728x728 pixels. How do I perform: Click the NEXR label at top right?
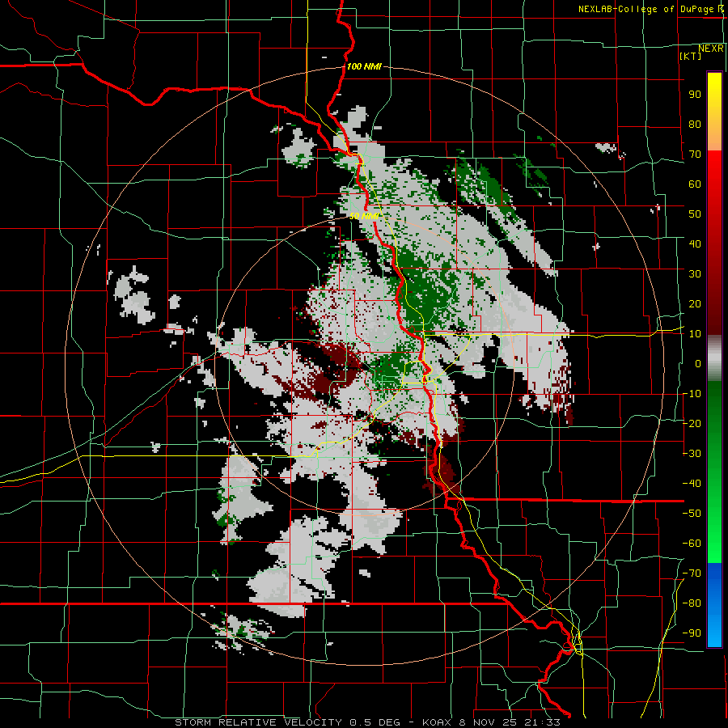pos(711,49)
